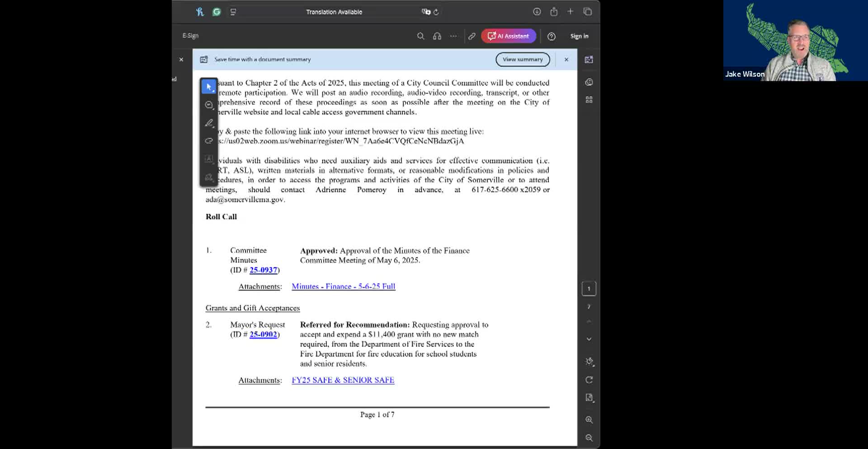
Task: Click the headphones read-aloud icon
Action: click(437, 36)
